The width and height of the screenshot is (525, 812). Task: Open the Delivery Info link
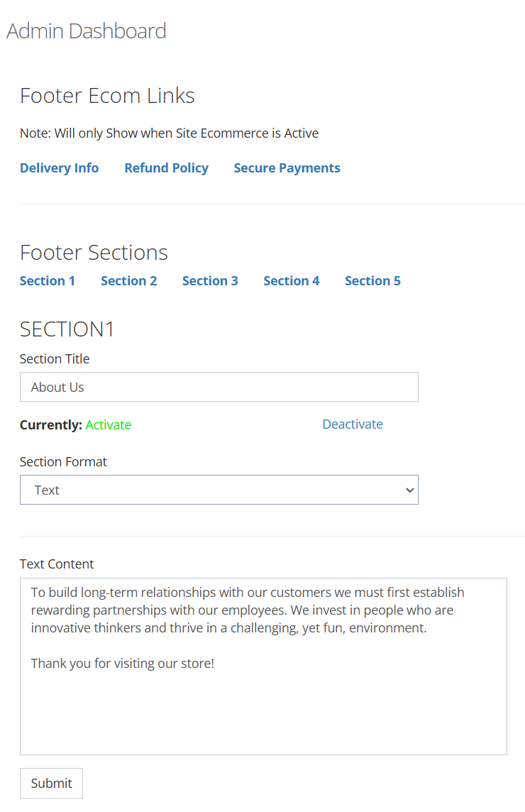click(x=59, y=168)
